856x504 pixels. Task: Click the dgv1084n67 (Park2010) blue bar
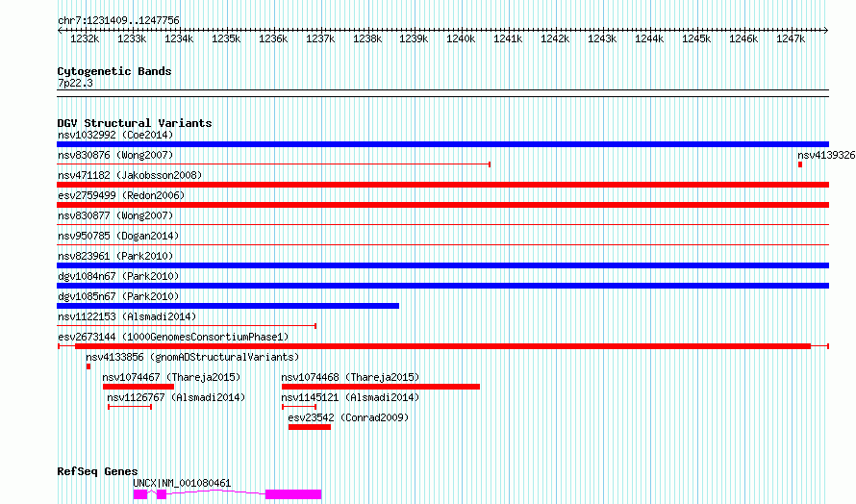coord(442,286)
